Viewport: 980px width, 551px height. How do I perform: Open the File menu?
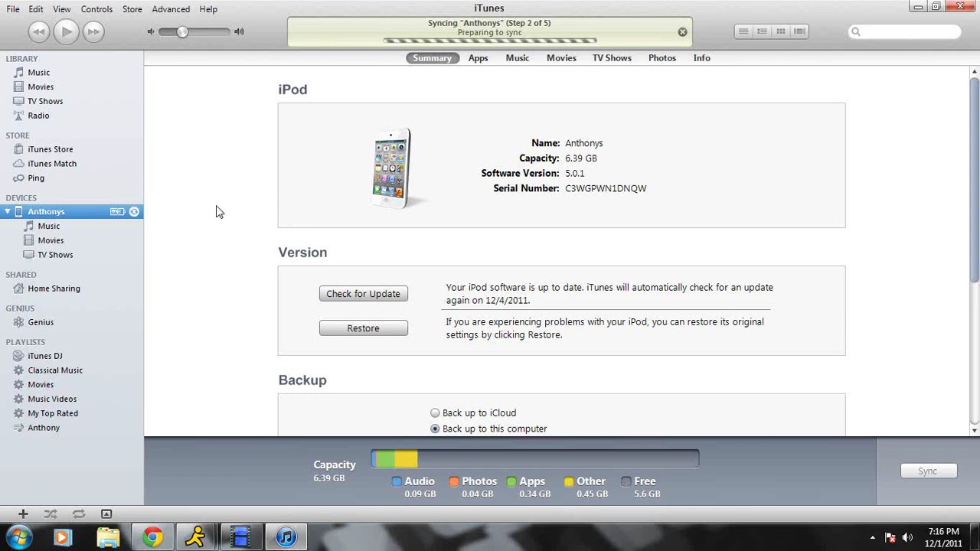tap(13, 9)
